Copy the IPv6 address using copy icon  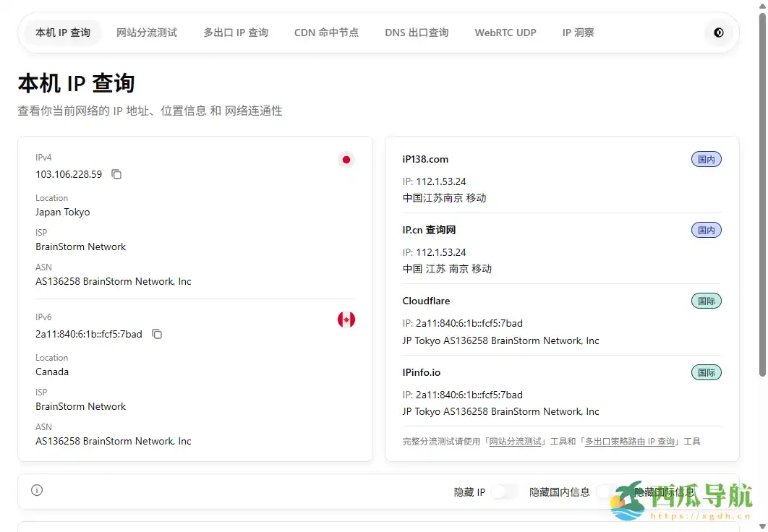[x=157, y=334]
